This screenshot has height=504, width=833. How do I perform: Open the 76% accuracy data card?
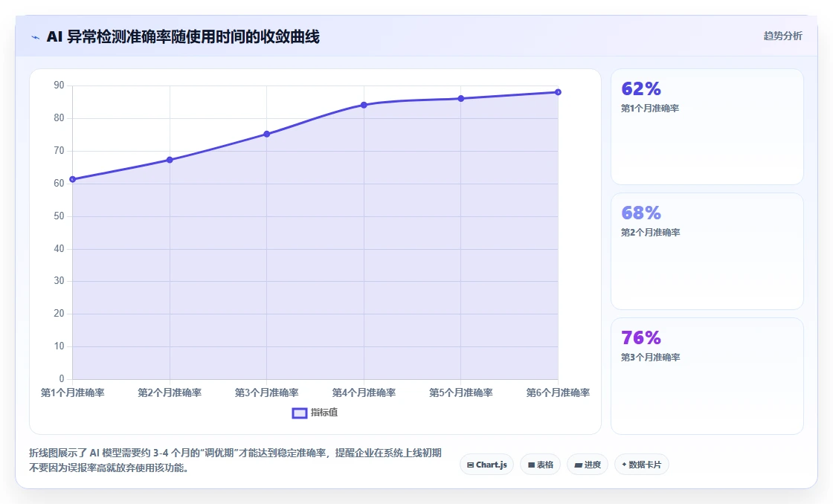(707, 376)
